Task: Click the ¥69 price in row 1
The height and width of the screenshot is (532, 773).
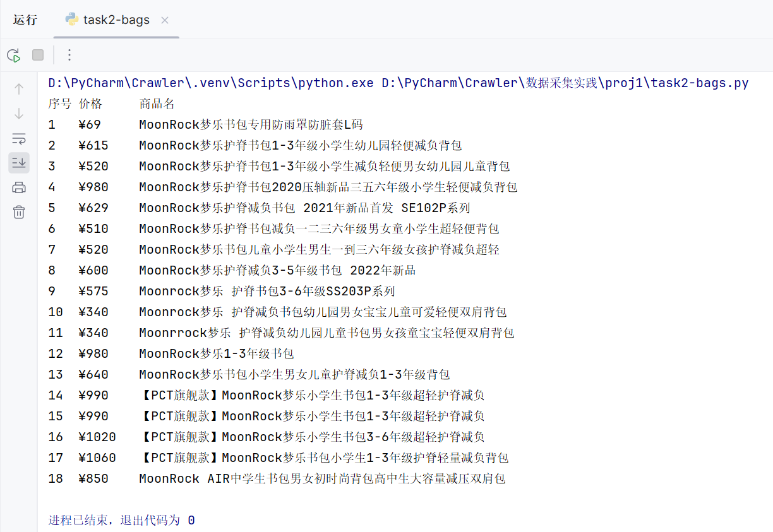Action: (x=90, y=124)
